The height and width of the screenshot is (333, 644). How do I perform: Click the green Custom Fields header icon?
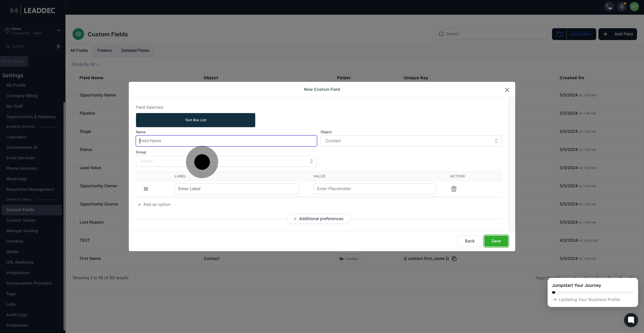pyautogui.click(x=78, y=34)
